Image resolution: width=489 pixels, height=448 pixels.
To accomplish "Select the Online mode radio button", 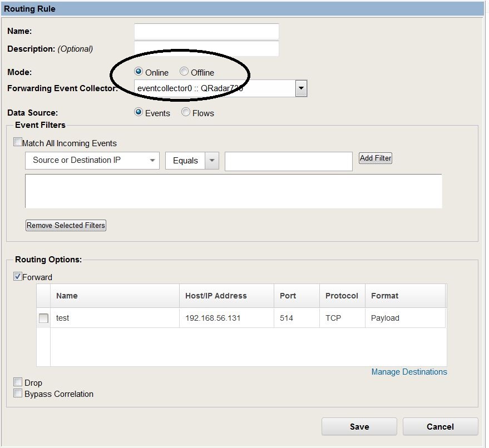I will [x=139, y=71].
